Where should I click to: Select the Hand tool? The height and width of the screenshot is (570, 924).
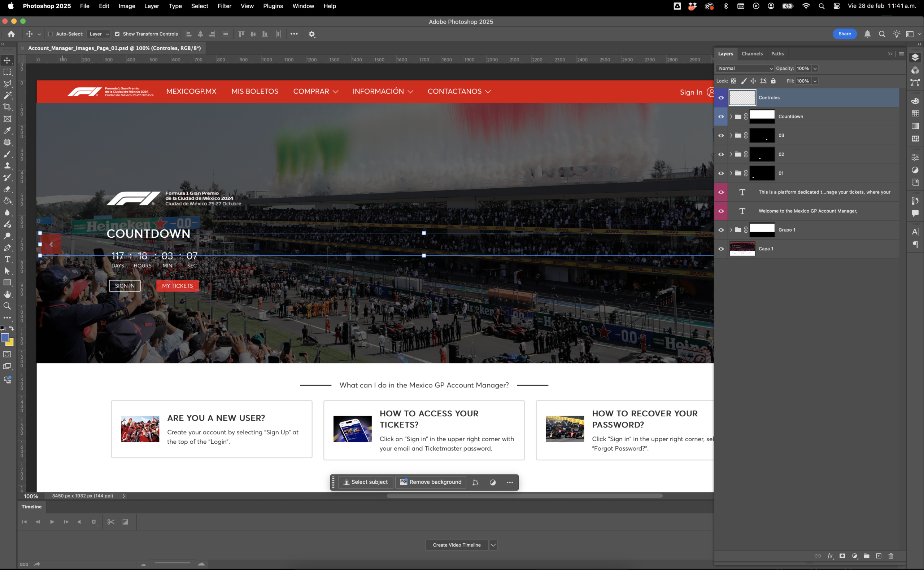pyautogui.click(x=7, y=294)
